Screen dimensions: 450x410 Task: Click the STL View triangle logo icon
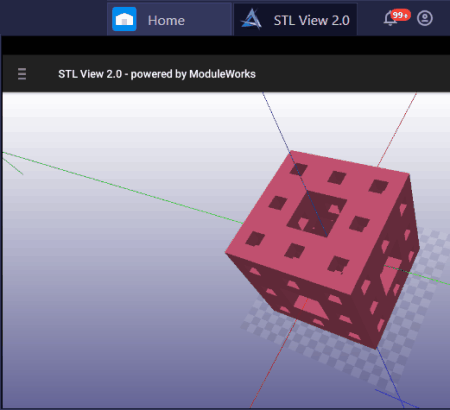point(251,19)
